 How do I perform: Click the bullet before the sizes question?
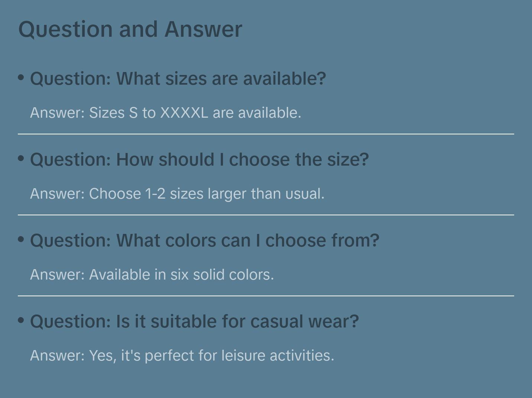[21, 78]
